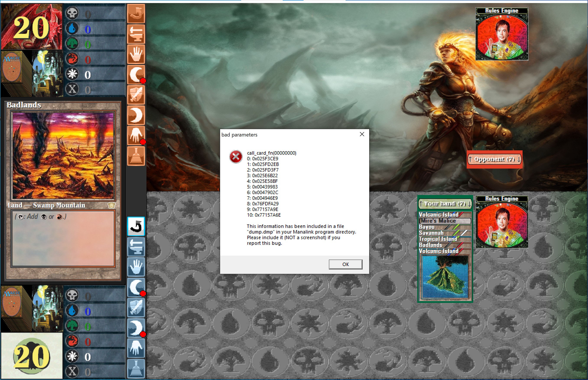Click opponent's combat shield-and-sword icon
This screenshot has height=380, width=588.
[136, 95]
